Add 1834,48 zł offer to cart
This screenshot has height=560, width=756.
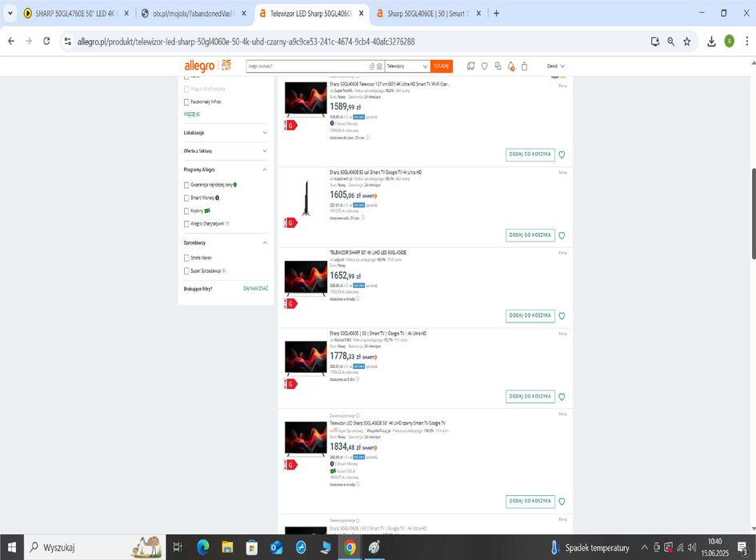(x=530, y=501)
